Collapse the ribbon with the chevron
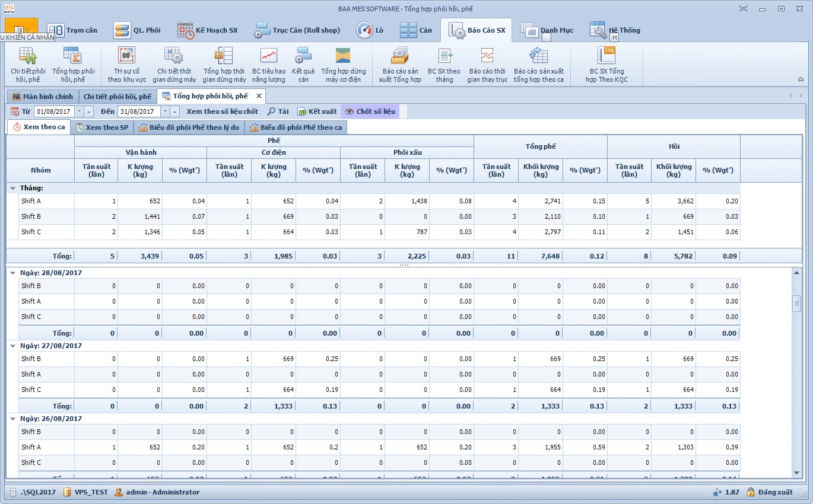 pos(800,79)
